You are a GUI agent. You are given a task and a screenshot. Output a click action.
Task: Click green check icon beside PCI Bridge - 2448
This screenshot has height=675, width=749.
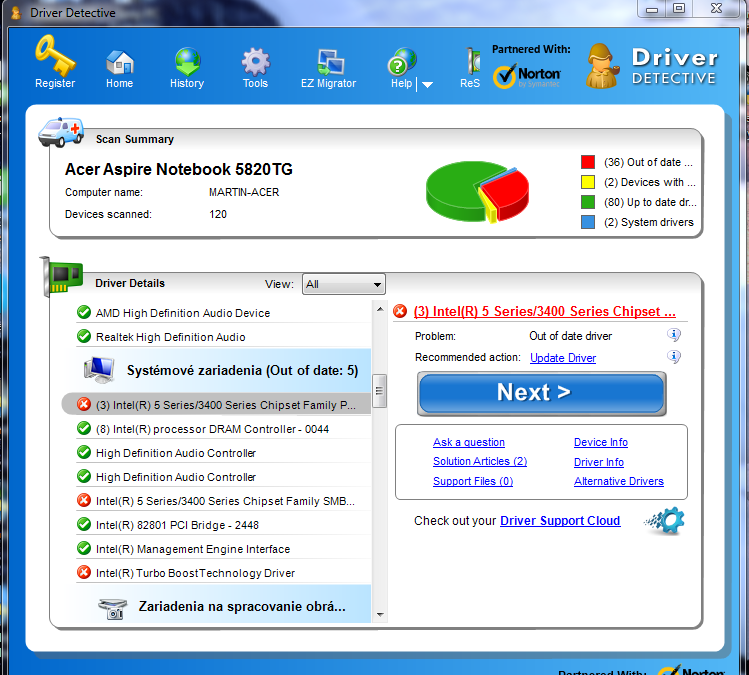tap(84, 524)
